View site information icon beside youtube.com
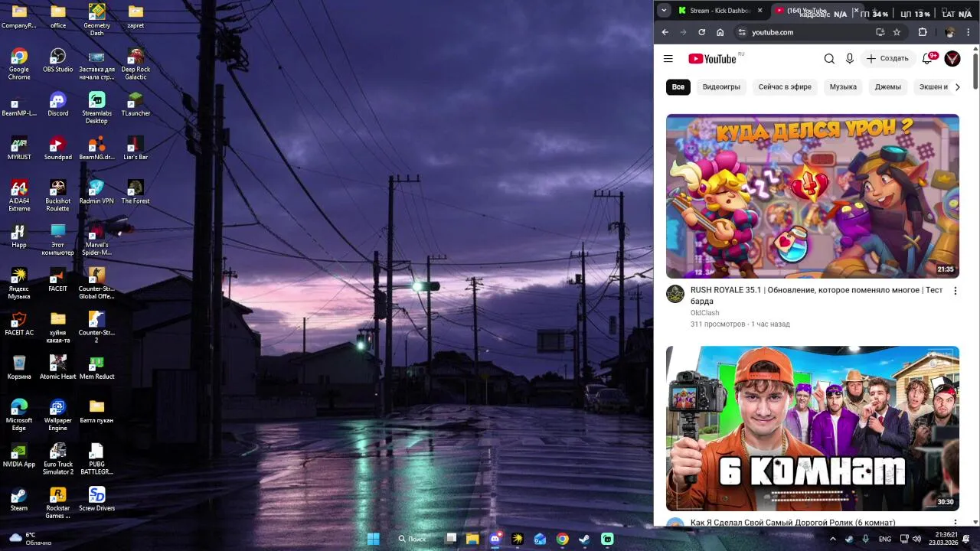This screenshot has height=551, width=980. click(x=741, y=32)
